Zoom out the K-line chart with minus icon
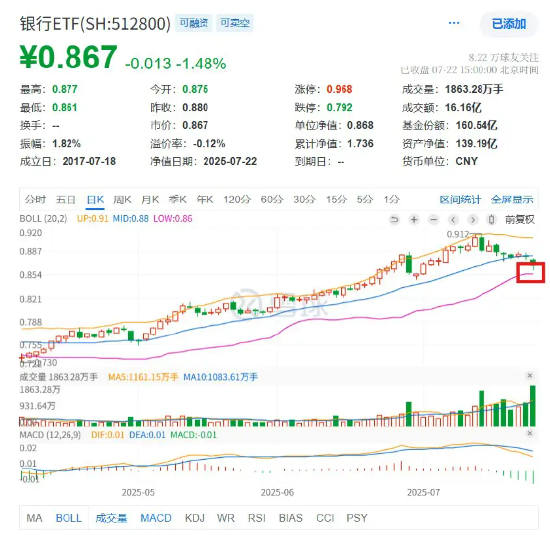550x535 pixels. [434, 220]
